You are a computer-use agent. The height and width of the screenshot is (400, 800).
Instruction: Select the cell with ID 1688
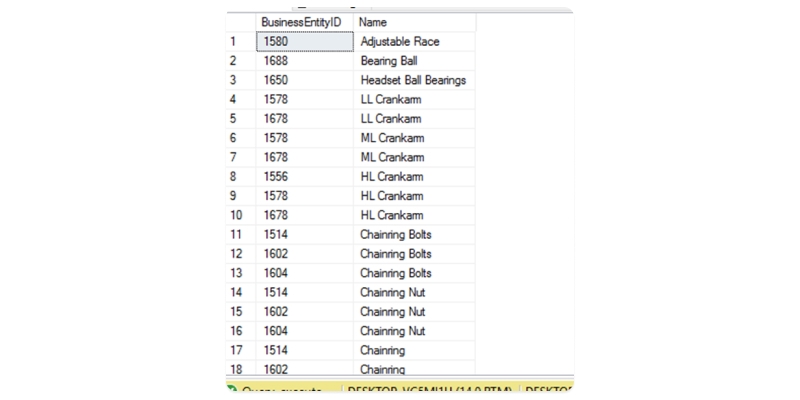[304, 61]
